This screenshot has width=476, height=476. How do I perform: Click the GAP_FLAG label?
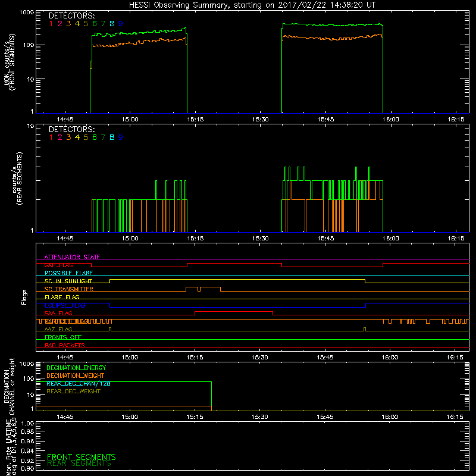point(58,265)
